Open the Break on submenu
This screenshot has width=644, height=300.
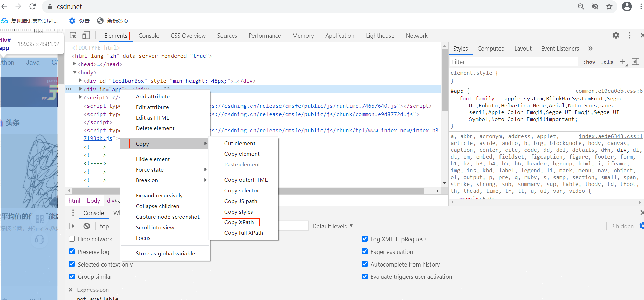coord(165,180)
